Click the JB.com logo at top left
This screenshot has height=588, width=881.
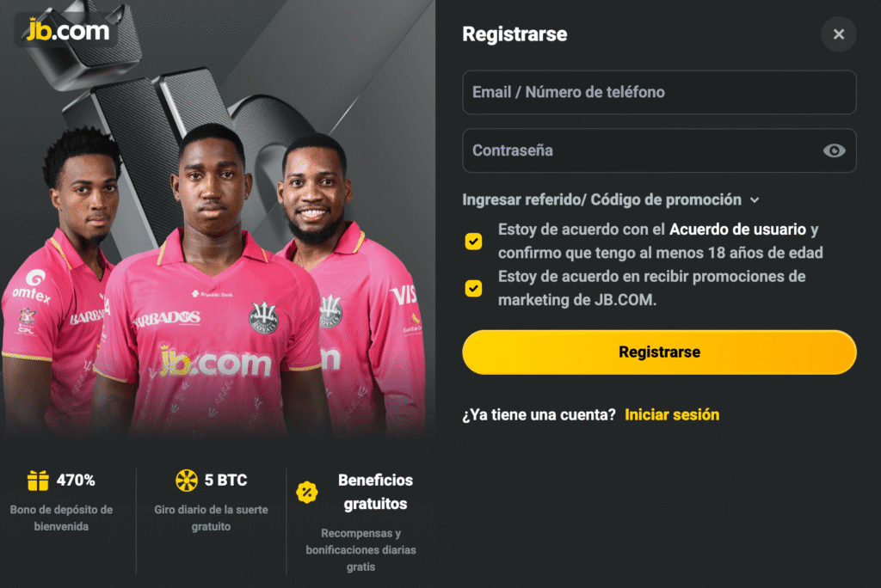click(x=67, y=31)
